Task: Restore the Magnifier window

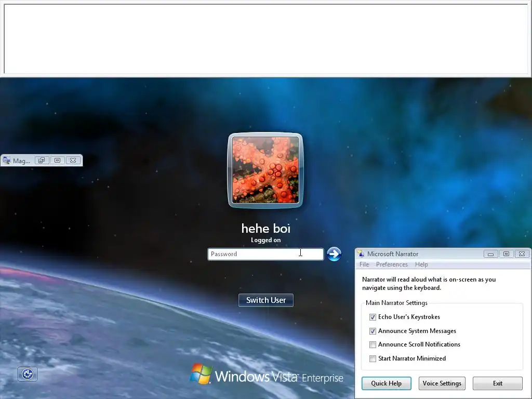Action: (x=42, y=160)
